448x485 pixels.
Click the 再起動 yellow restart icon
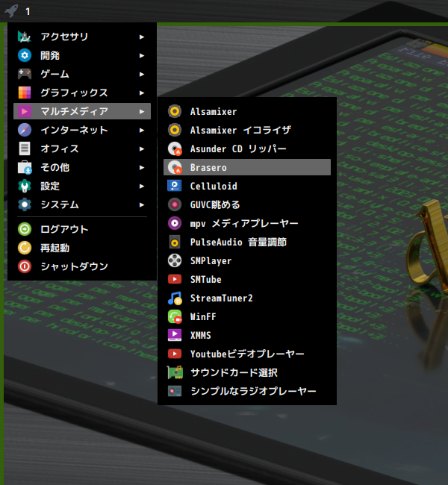coord(25,248)
